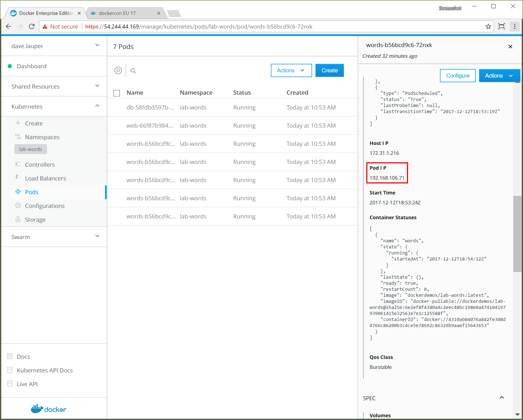Click the settings gear icon above pod list

pos(118,71)
